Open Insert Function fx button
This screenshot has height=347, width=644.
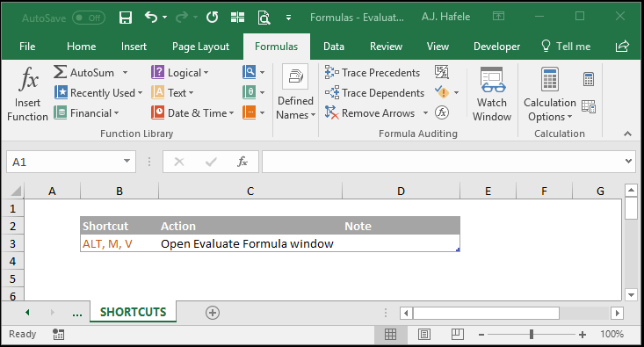(27, 94)
